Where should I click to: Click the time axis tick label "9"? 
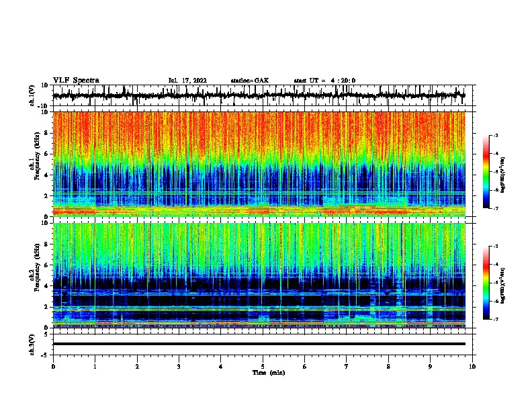430,367
